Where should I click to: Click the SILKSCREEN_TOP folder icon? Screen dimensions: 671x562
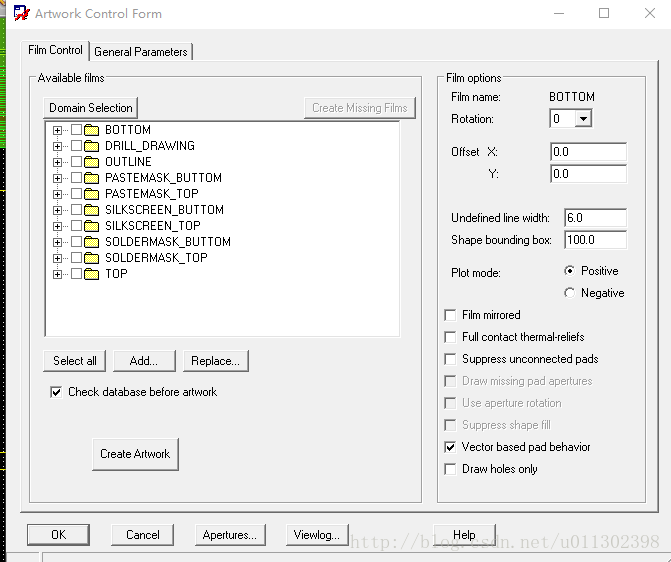click(x=93, y=226)
